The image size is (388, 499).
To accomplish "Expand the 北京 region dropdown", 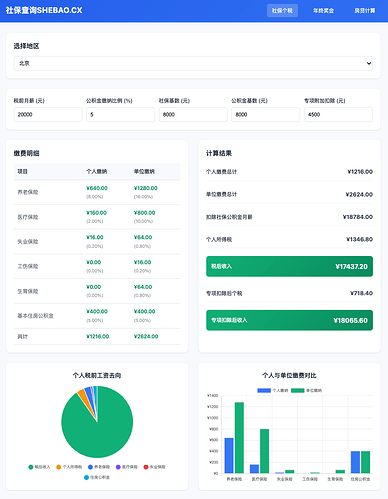I will click(x=193, y=63).
